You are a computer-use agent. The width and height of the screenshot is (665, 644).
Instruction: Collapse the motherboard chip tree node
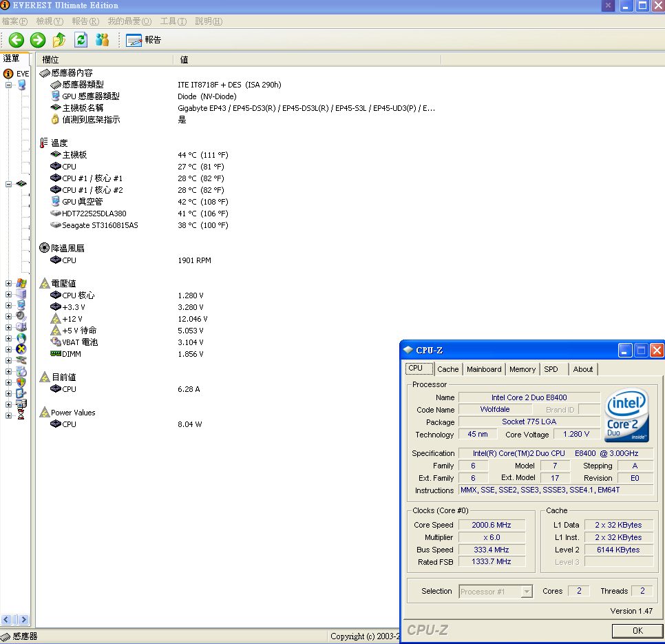[8, 184]
